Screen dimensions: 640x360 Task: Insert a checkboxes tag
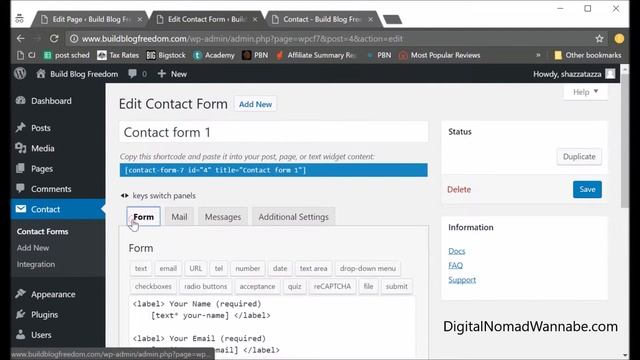[x=153, y=287]
